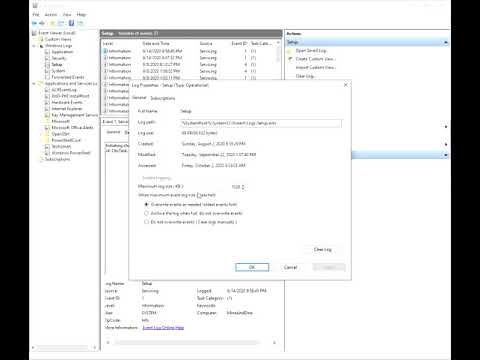Open the File menu
This screenshot has height=360, width=480.
pyautogui.click(x=36, y=15)
